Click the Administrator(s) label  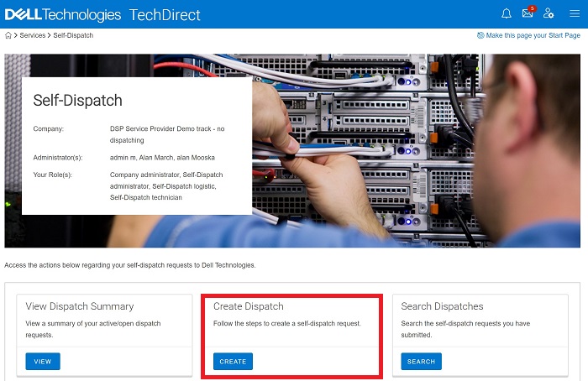pyautogui.click(x=58, y=158)
